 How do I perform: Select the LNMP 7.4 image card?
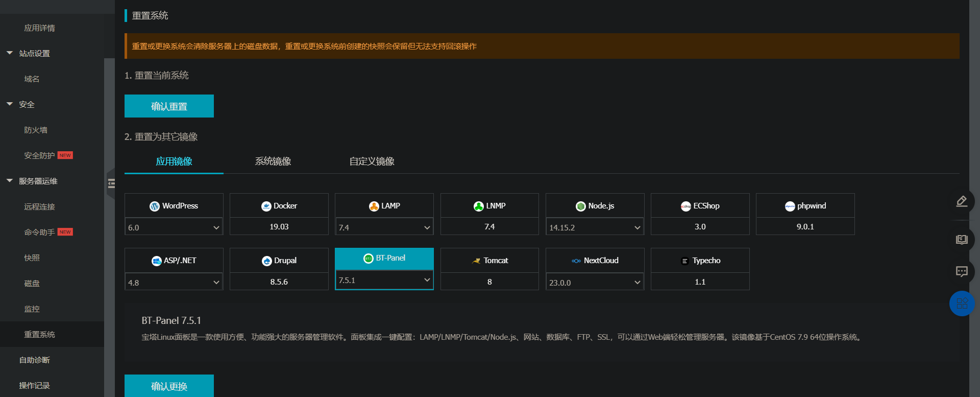click(489, 214)
